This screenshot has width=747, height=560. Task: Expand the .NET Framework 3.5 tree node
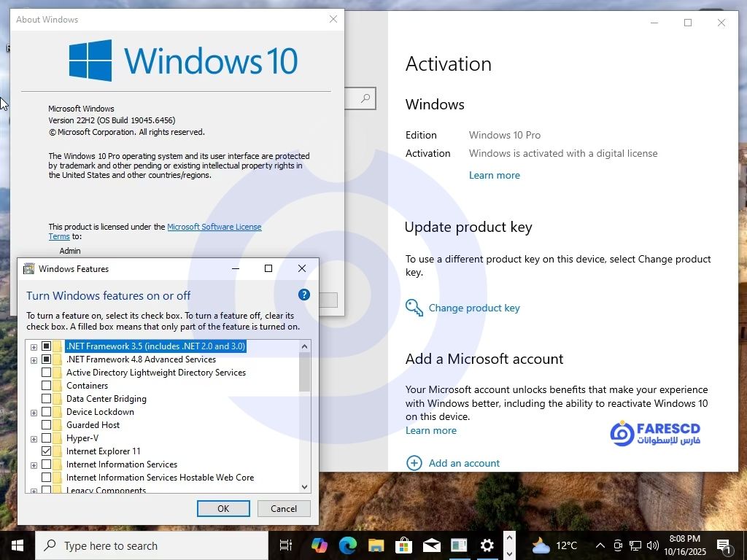(34, 346)
